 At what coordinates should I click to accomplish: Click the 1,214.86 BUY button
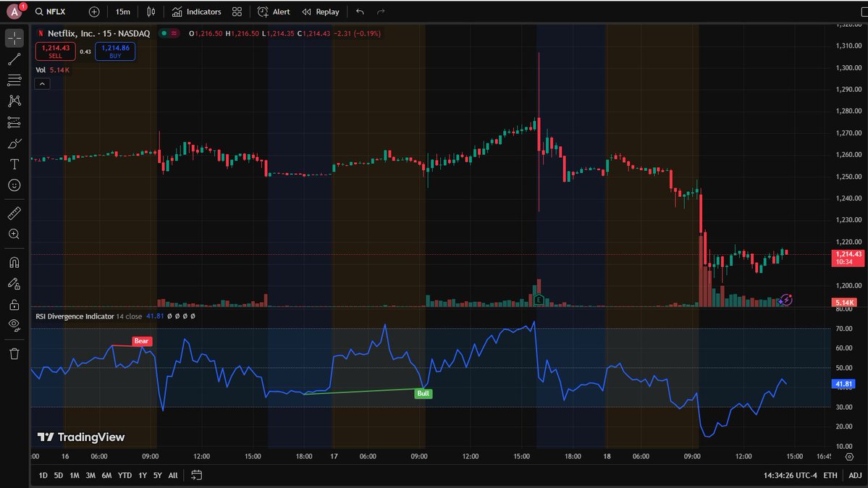click(x=115, y=51)
